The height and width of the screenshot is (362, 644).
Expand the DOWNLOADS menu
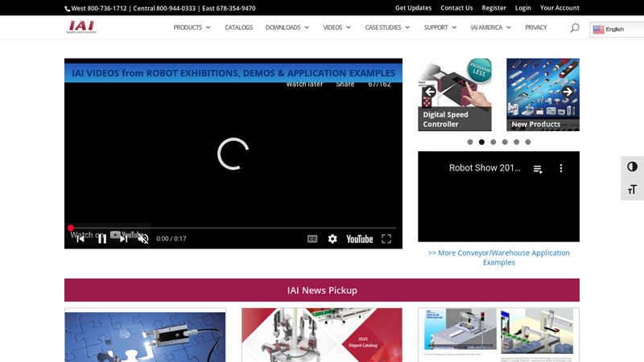coord(287,27)
